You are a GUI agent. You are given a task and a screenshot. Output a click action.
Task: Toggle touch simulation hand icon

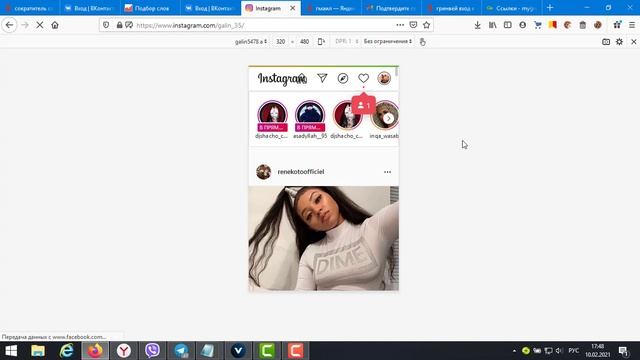pos(422,42)
